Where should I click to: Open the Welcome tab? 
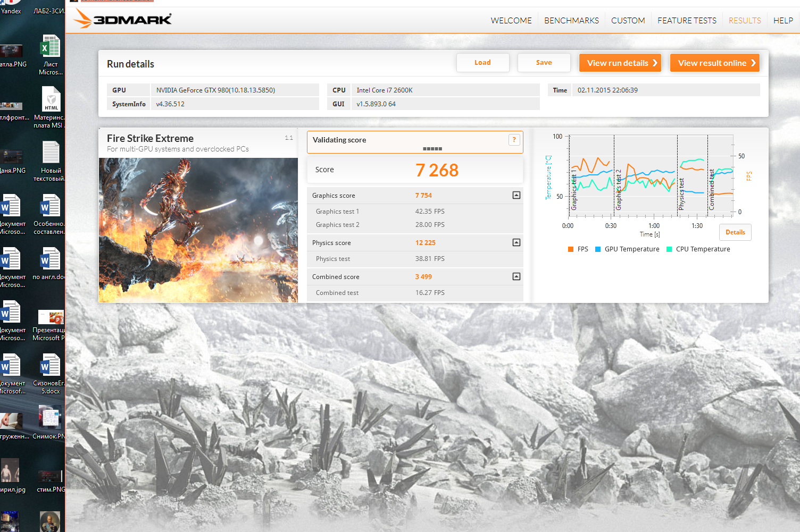511,20
